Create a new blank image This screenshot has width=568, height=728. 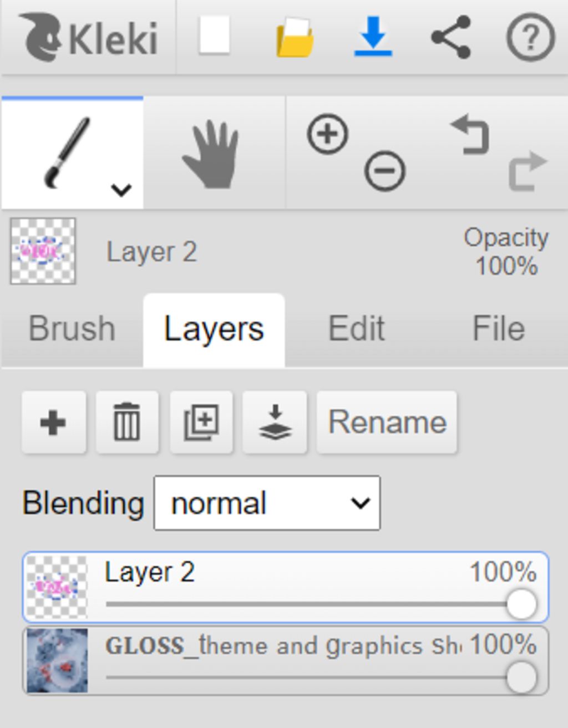pos(215,36)
